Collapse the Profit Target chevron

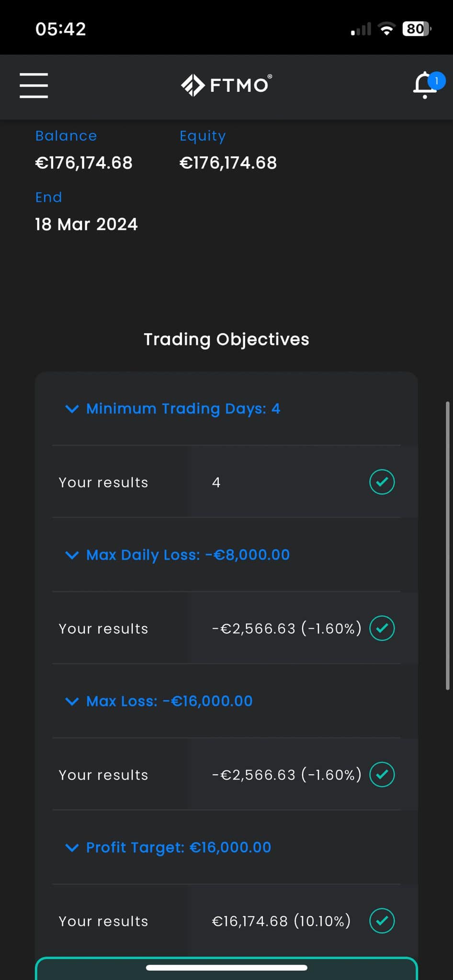click(x=72, y=847)
